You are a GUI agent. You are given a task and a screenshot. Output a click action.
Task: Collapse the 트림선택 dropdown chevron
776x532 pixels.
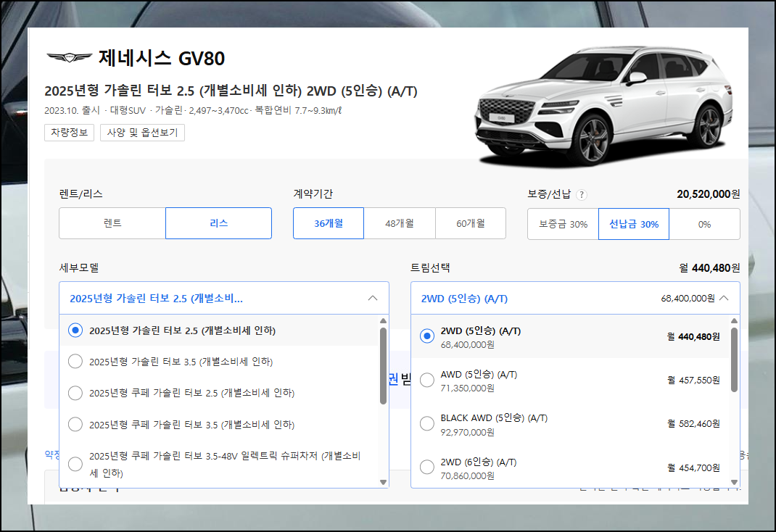click(724, 298)
